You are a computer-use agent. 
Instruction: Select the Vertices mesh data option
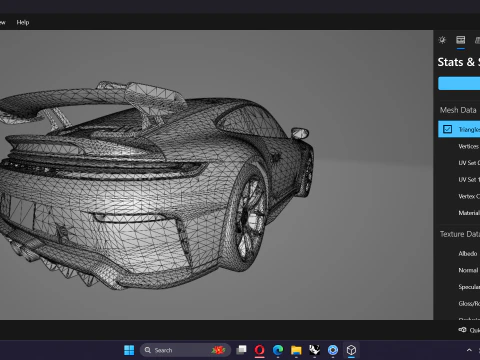[x=469, y=146]
